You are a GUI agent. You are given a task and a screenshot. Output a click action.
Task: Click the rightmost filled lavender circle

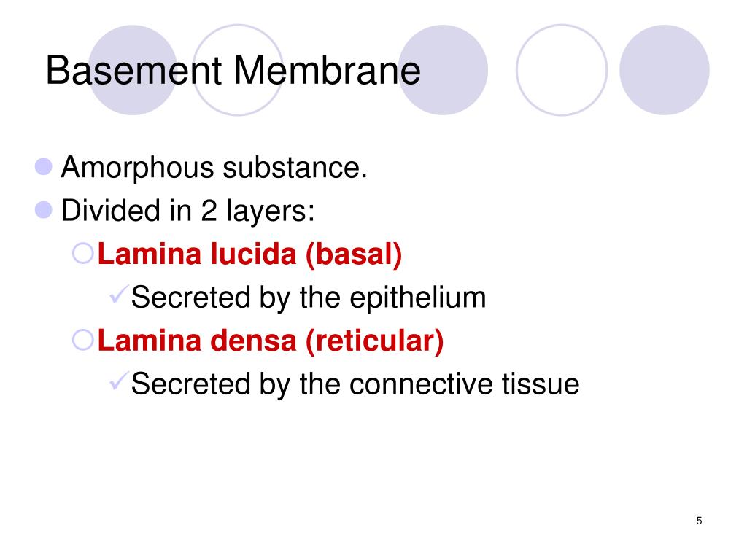[x=664, y=70]
